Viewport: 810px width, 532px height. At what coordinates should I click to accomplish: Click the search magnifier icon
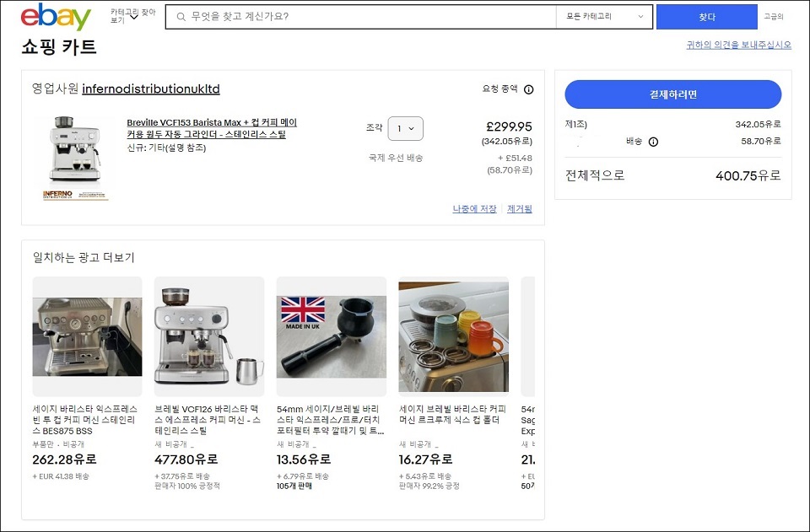[181, 17]
